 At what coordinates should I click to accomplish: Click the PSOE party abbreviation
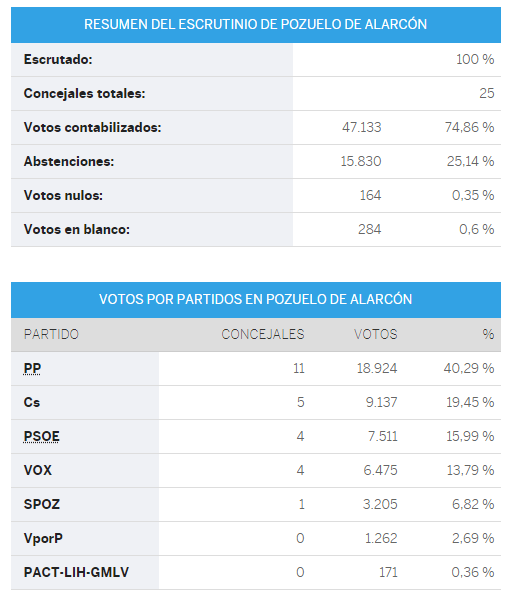tap(41, 436)
